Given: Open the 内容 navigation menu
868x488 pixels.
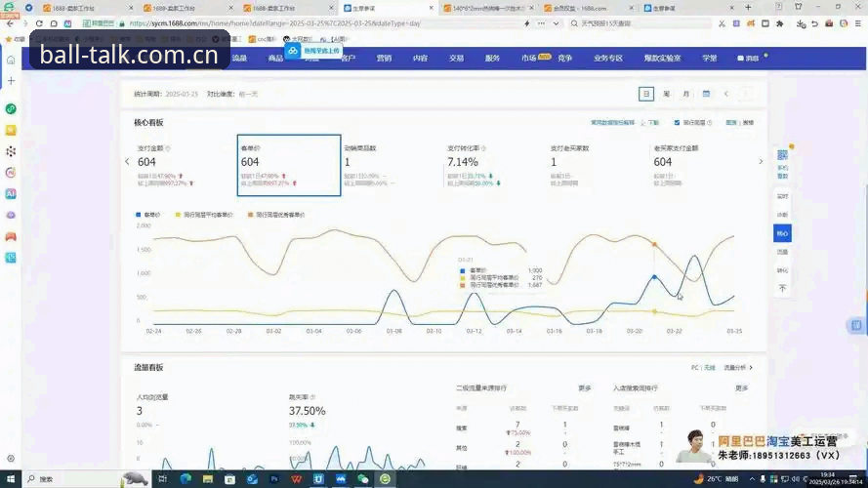Looking at the screenshot, I should click(420, 59).
